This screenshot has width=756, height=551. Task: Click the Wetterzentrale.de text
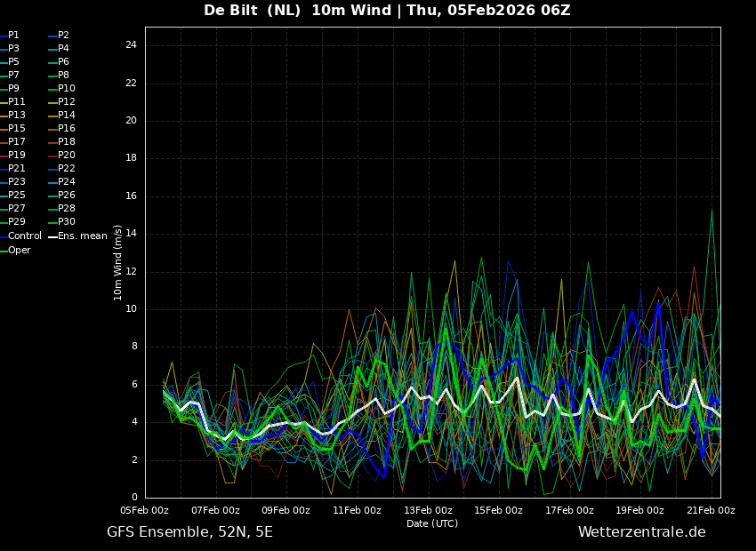[641, 532]
